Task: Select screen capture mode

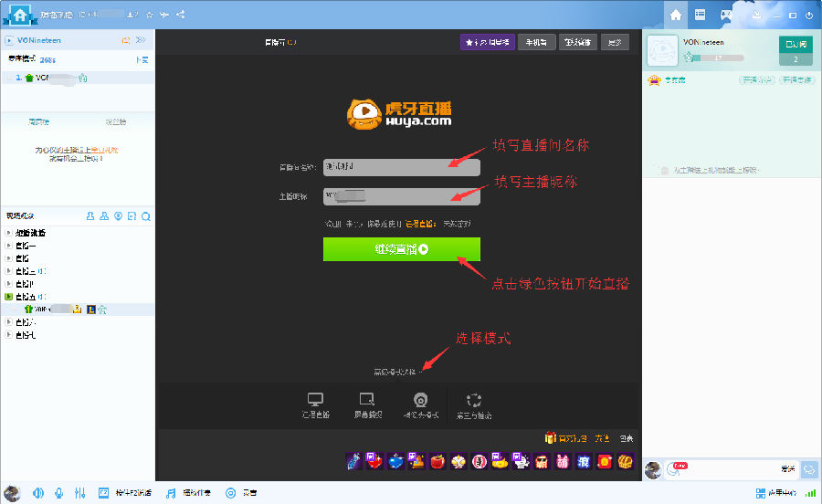Action: [368, 405]
